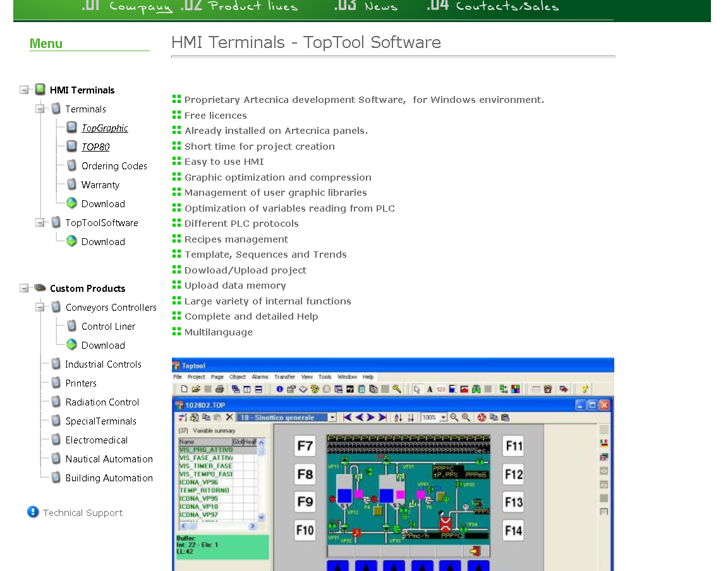The width and height of the screenshot is (728, 571).
Task: Select the HMI Terminals bold label
Action: click(x=82, y=90)
